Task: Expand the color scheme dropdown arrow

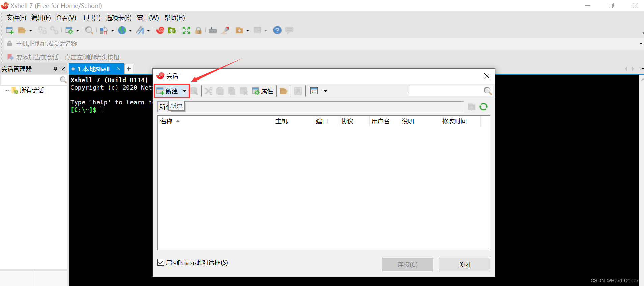Action: pyautogui.click(x=113, y=31)
